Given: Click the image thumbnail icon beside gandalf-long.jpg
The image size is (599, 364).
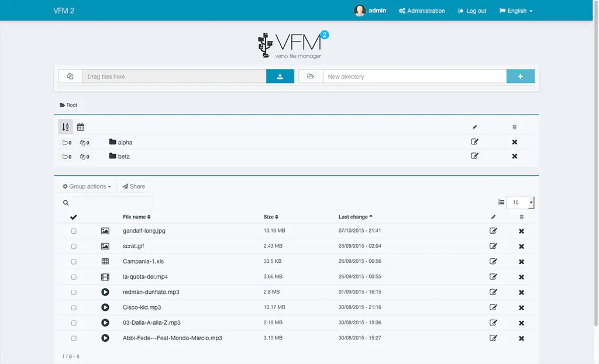Looking at the screenshot, I should (x=105, y=231).
